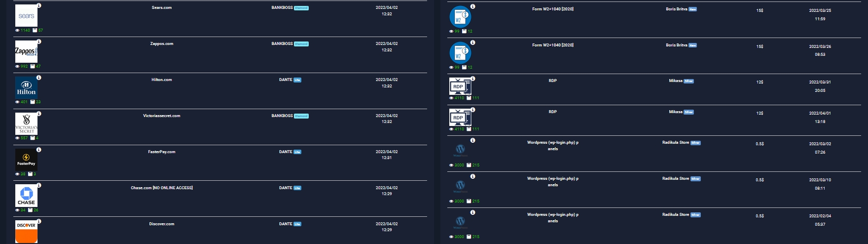Click the sales count icon showing 23
Viewport: 868px width, 244px height.
33,102
